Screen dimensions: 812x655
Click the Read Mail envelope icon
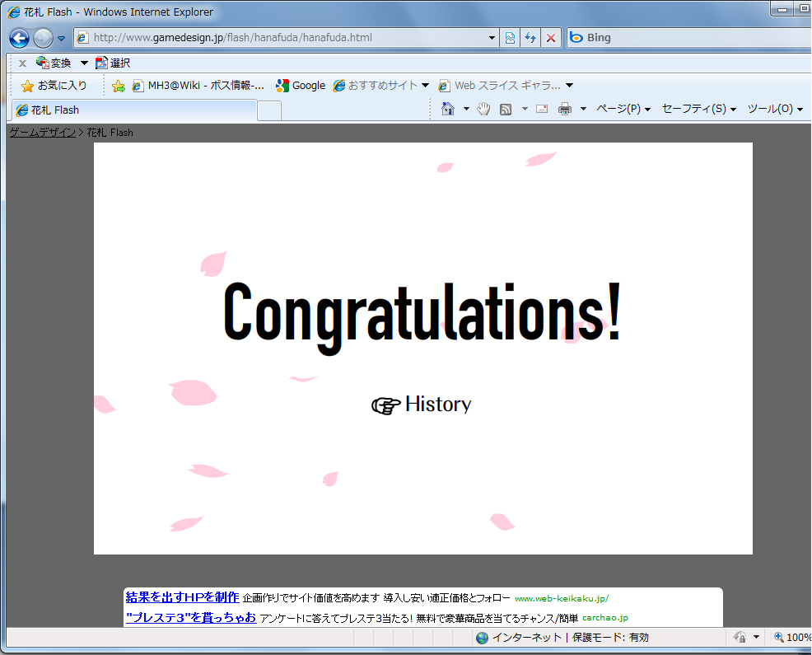coord(542,109)
